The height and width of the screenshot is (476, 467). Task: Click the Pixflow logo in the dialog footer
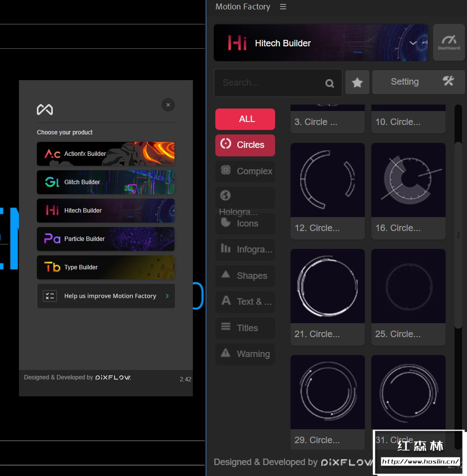(113, 377)
